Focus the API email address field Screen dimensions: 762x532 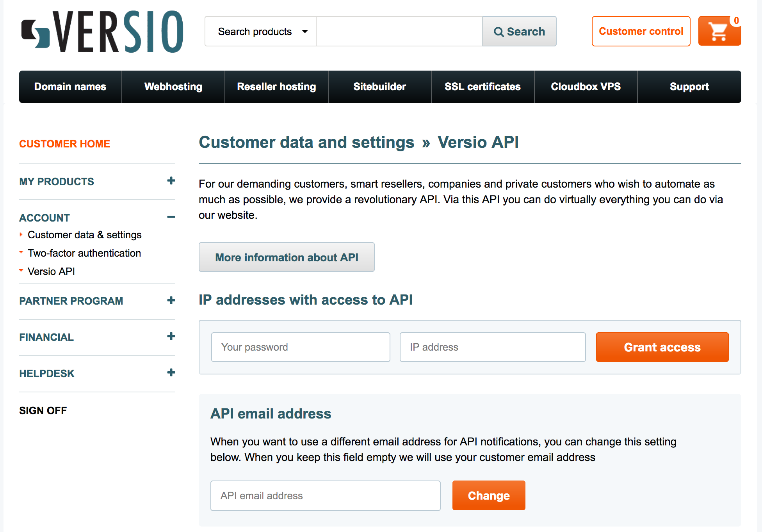click(326, 496)
